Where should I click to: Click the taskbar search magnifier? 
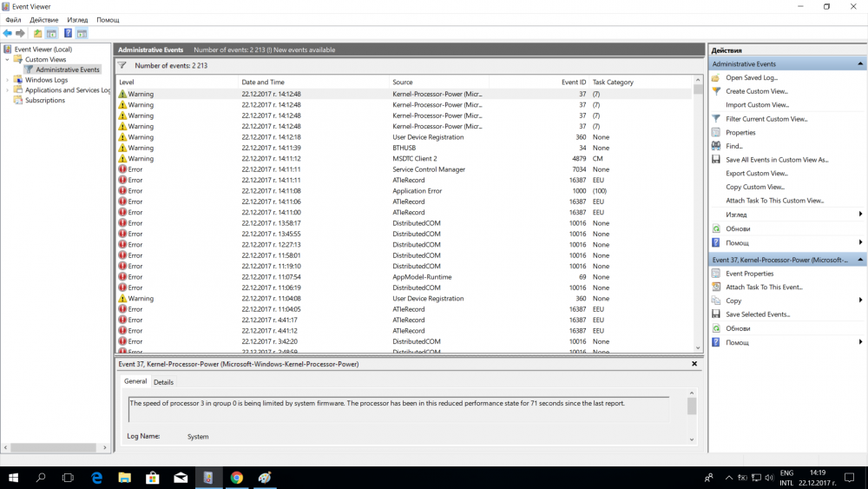[41, 478]
